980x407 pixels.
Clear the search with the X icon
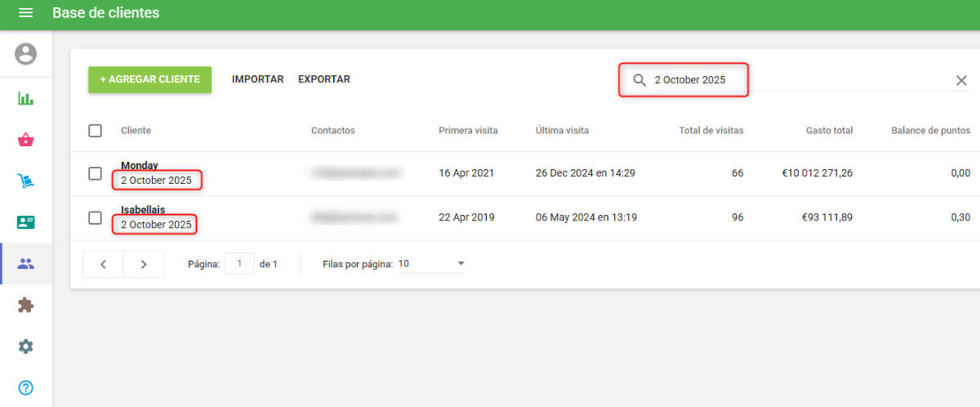click(961, 80)
